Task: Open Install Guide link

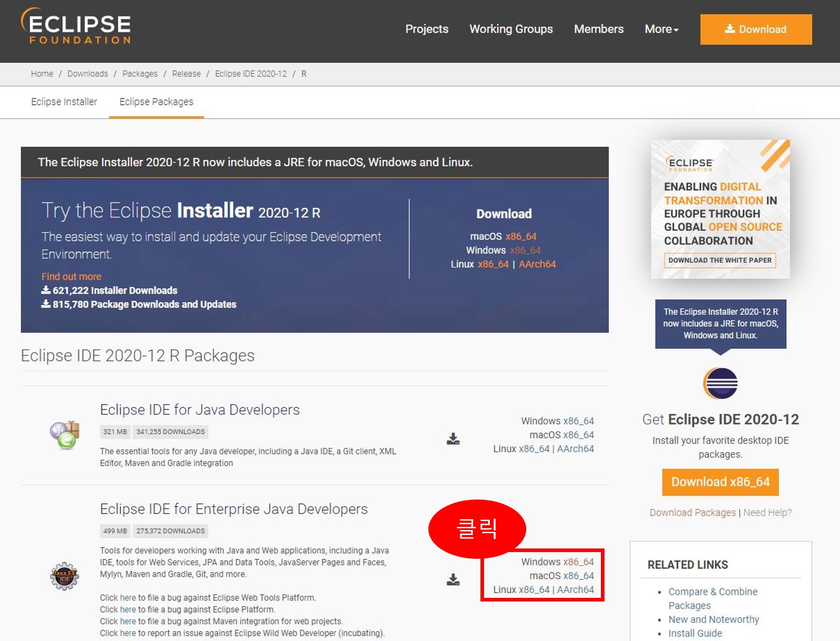Action: click(695, 633)
